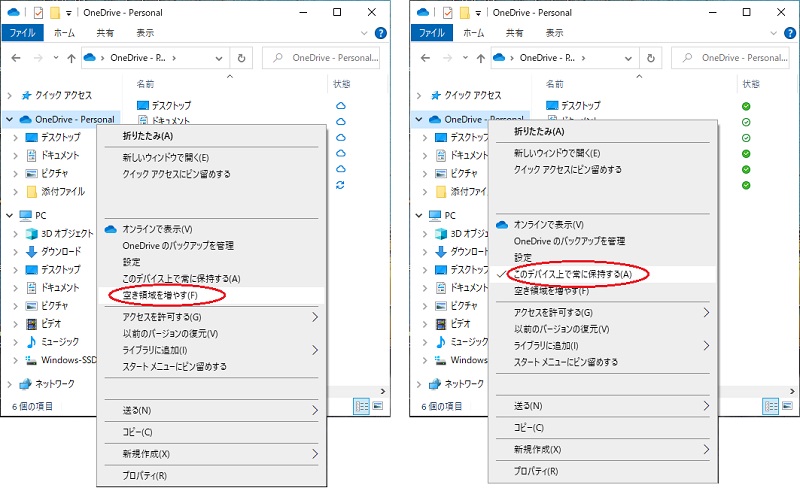Click 状態 column header in right window
The image size is (800, 488).
coord(751,84)
